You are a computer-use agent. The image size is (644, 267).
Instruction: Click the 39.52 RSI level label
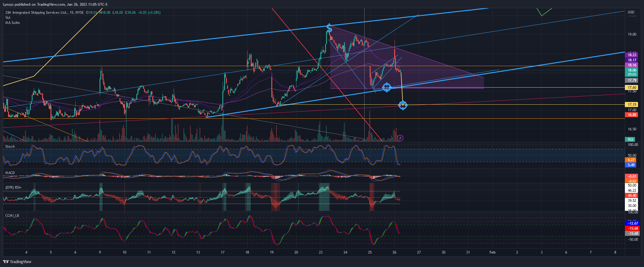(x=632, y=201)
